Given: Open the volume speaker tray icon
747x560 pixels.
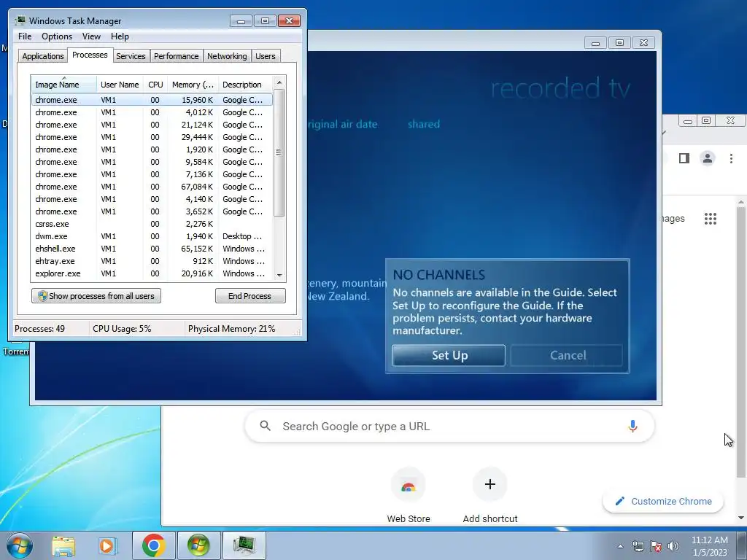Looking at the screenshot, I should pos(673,546).
